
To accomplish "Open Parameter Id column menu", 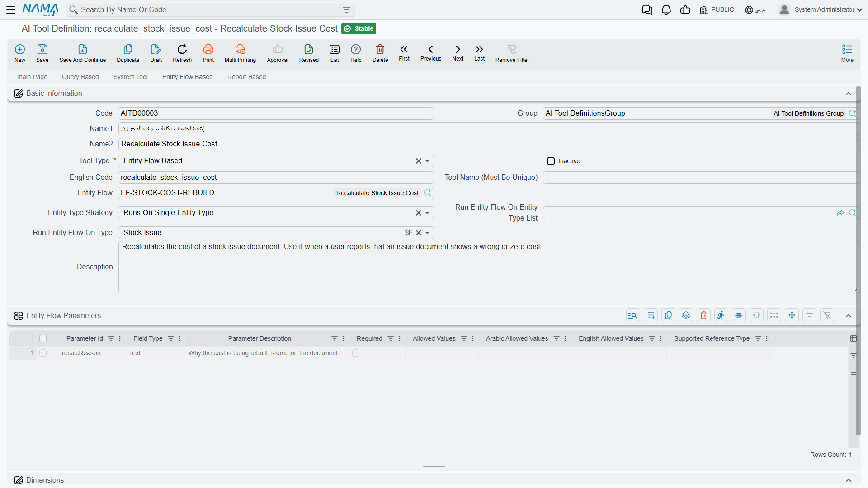I will point(120,338).
